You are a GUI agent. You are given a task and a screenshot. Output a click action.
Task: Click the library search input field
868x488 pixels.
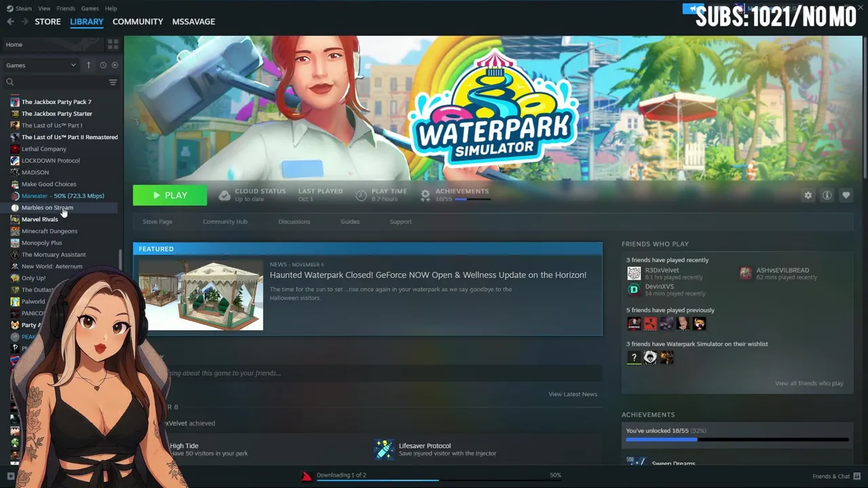(61, 82)
